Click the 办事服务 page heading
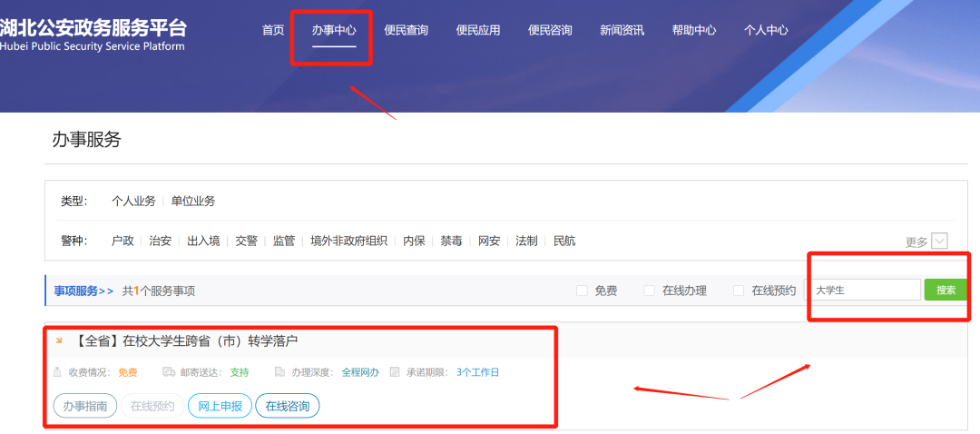 [86, 140]
